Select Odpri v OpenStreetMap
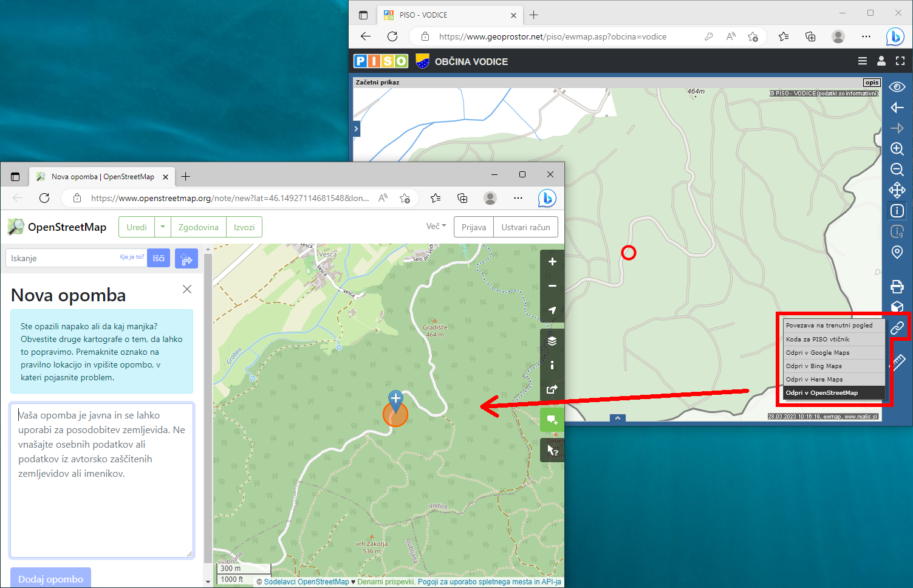 point(833,392)
